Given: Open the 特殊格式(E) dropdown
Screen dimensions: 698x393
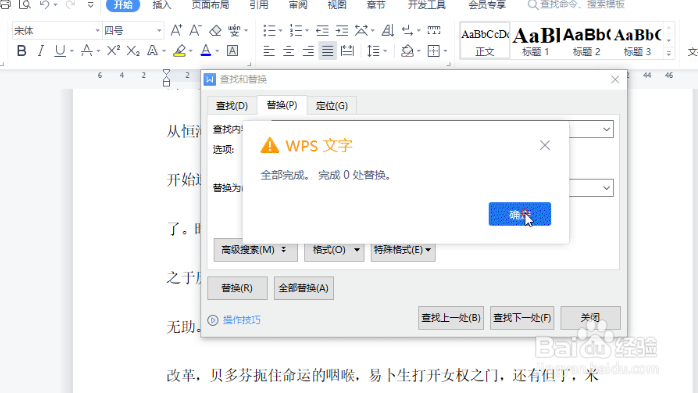Looking at the screenshot, I should click(x=403, y=250).
